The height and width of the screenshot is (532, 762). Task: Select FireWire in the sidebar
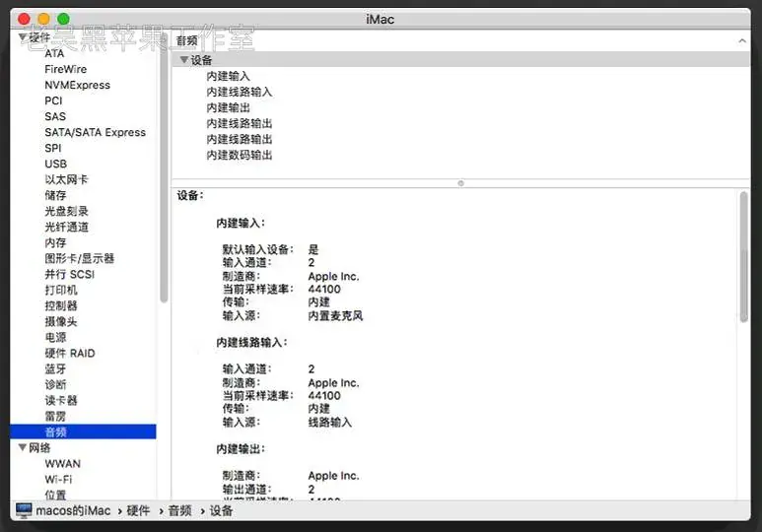click(x=66, y=69)
